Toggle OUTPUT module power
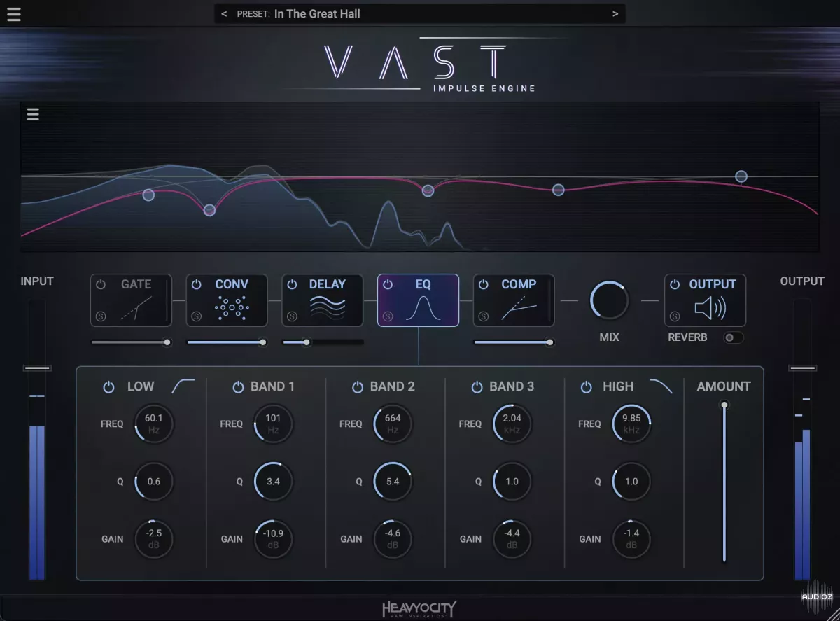The height and width of the screenshot is (621, 840). coord(675,285)
